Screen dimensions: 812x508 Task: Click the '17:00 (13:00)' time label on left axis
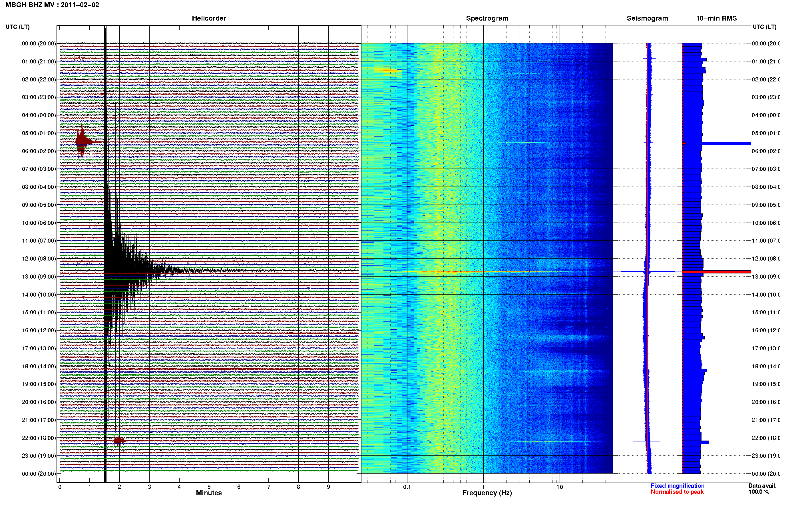point(39,348)
